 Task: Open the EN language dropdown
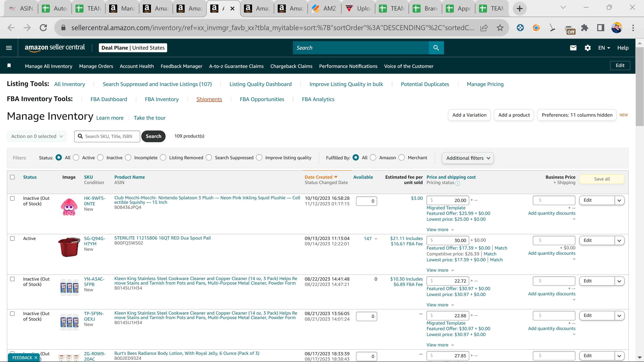pyautogui.click(x=604, y=48)
